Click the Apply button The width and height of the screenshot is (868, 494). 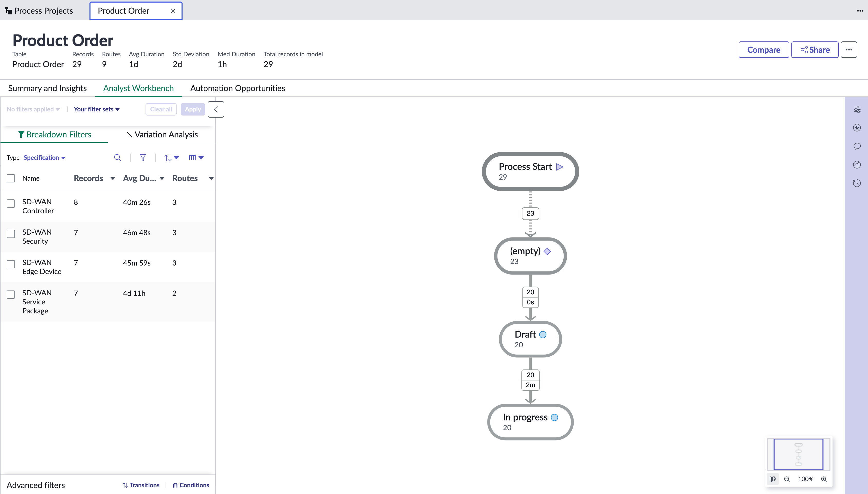pos(193,109)
